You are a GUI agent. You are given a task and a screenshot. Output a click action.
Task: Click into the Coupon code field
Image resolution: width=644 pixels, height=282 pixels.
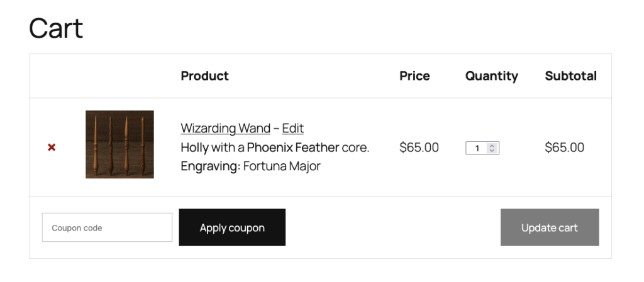coord(107,227)
